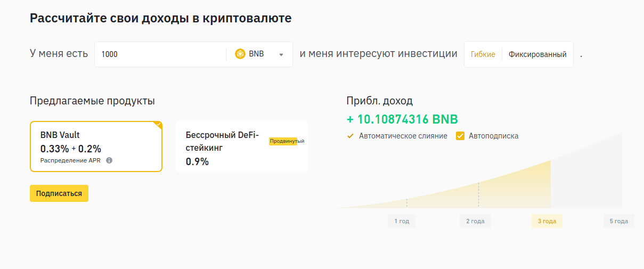This screenshot has height=269, width=644.
Task: Select the 2 года period
Action: 475,221
